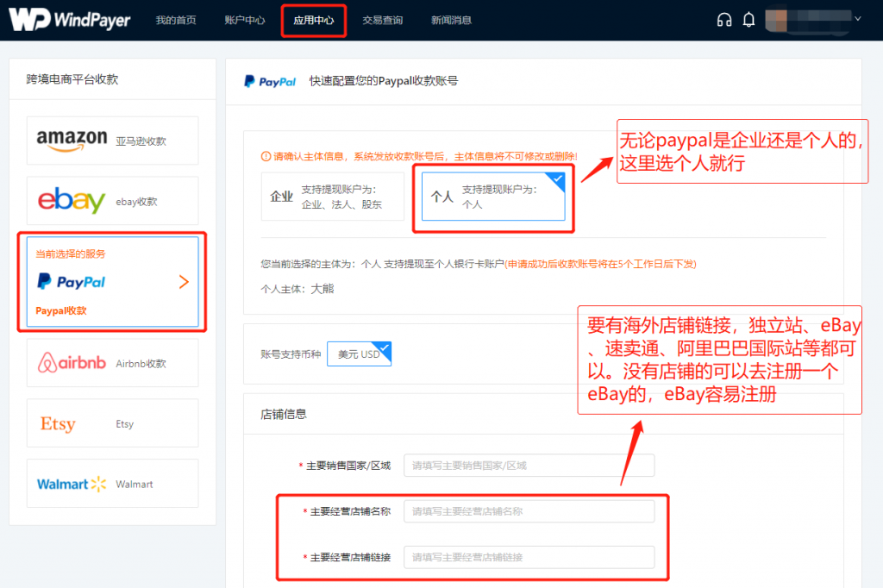Click Paypal收款 orange label
Screen dimensions: 883x588
pos(61,310)
